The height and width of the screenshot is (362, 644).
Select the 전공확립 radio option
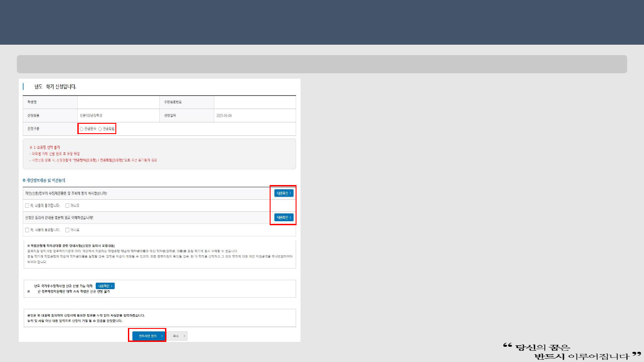click(100, 129)
